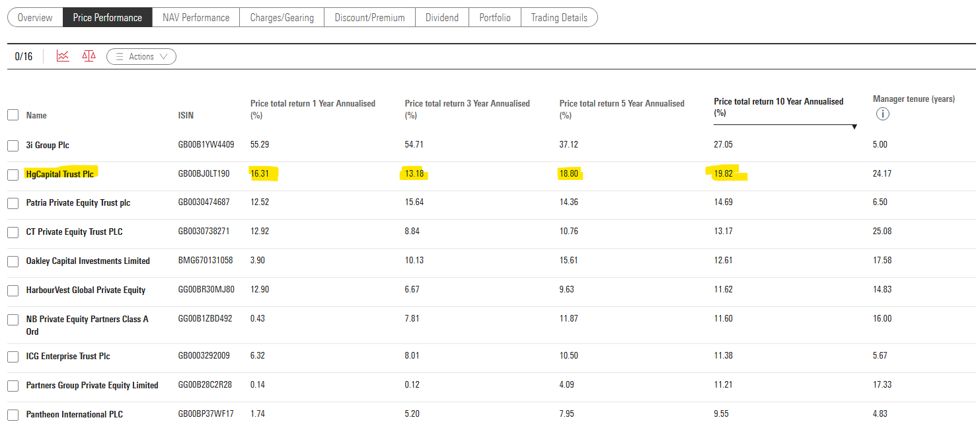Go to the Charges/Gearing tab

282,18
